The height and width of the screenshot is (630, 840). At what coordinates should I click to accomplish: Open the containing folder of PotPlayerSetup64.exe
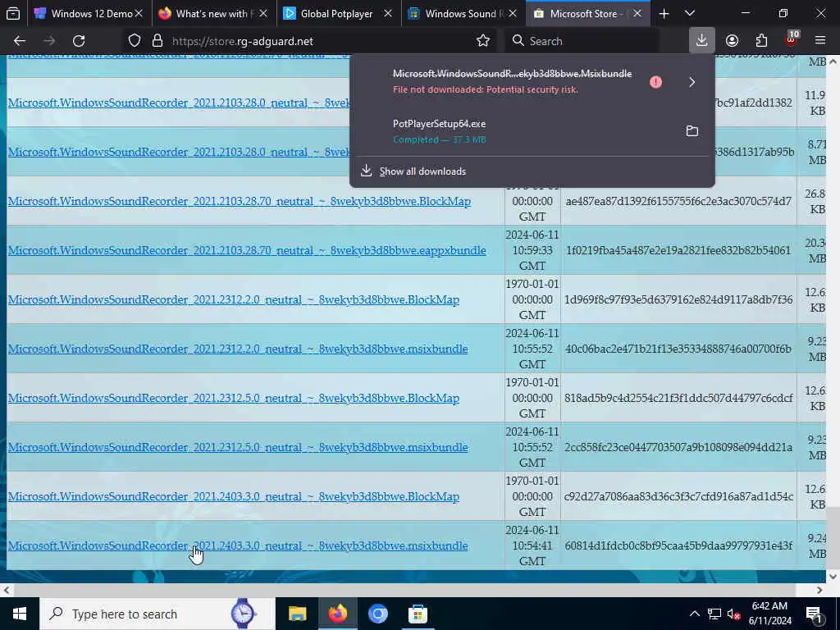tap(692, 131)
